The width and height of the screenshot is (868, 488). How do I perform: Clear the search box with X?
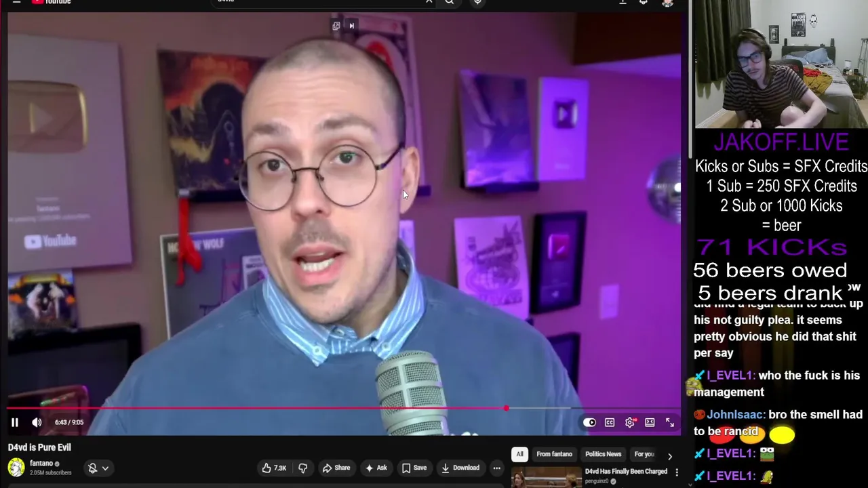pos(429,2)
